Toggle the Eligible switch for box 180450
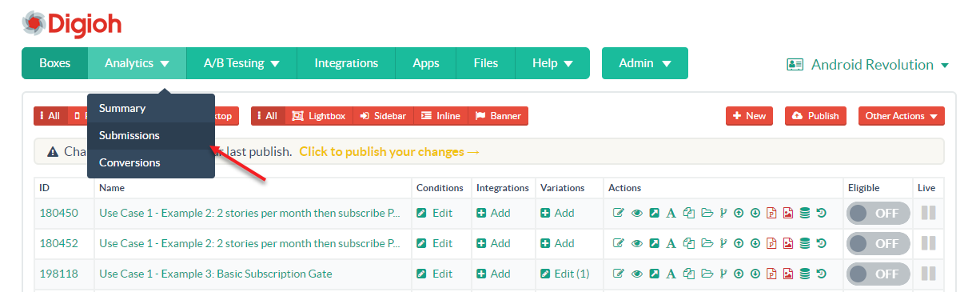The width and height of the screenshot is (980, 292). [878, 213]
